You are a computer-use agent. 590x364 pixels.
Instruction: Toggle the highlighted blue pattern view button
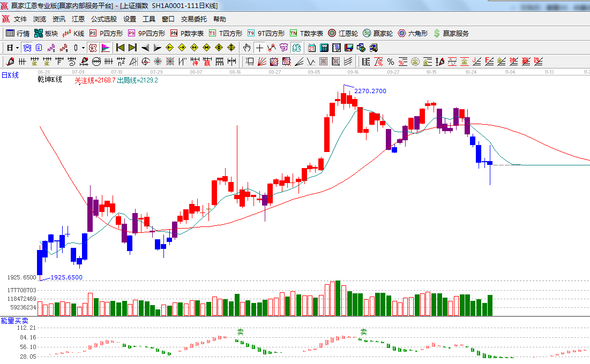click(x=26, y=48)
